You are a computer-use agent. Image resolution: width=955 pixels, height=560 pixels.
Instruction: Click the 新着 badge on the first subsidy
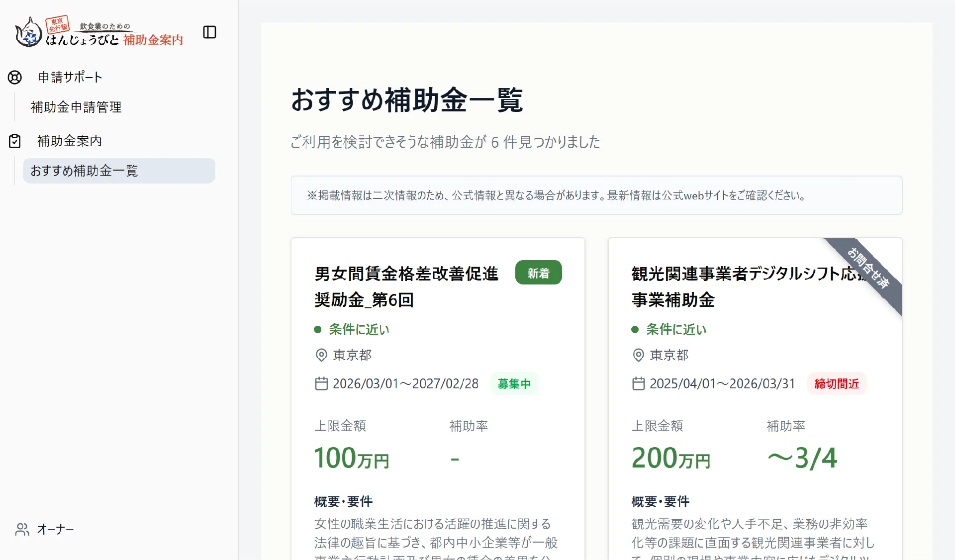coord(539,272)
